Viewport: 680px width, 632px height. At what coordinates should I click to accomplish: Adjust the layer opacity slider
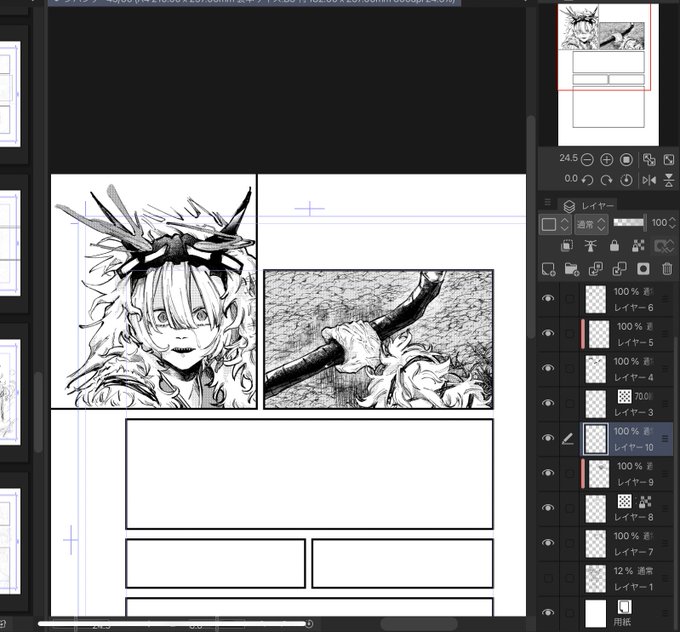point(630,223)
